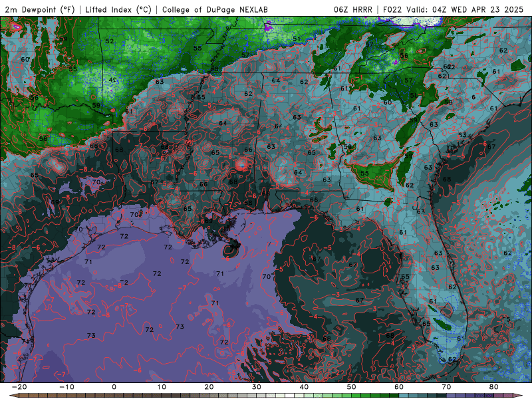532x399 pixels.
Task: Click the 70 label on the color scale
Action: pos(446,387)
